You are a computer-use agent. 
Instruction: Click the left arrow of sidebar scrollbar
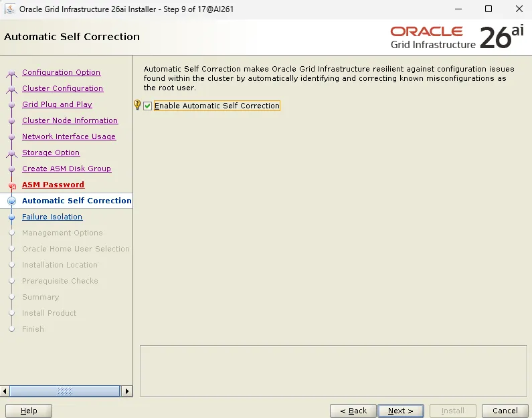(x=5, y=391)
